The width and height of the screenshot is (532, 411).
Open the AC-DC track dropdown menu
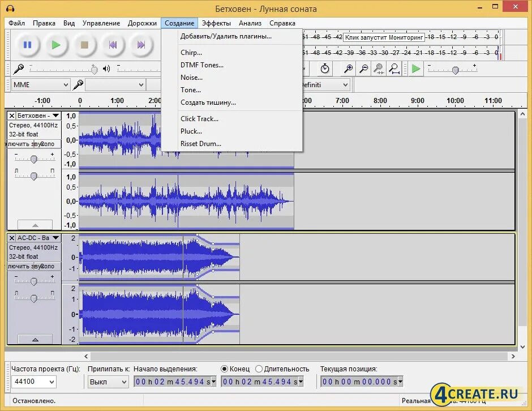[56, 238]
